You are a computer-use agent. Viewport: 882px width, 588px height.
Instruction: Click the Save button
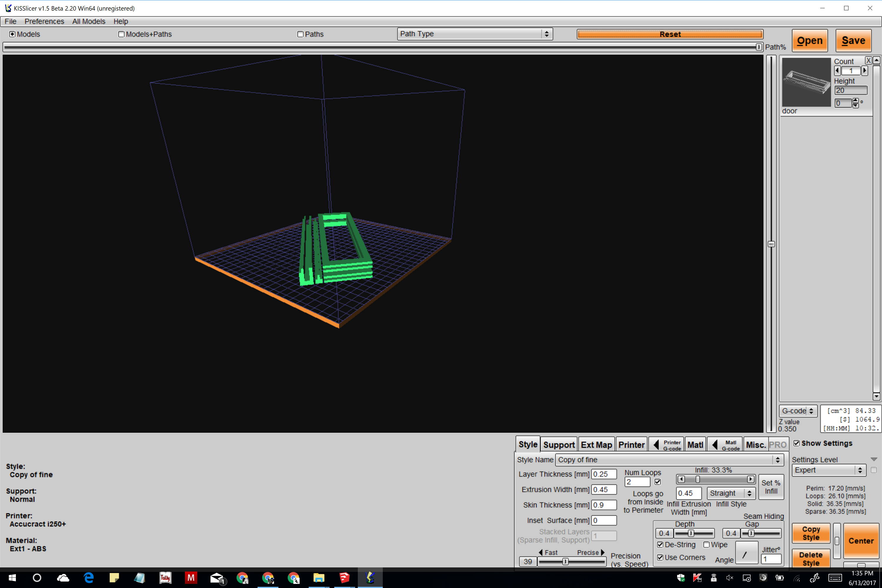coord(853,41)
